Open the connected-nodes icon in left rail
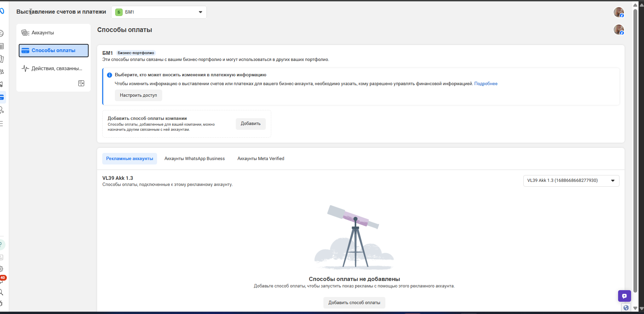Viewport: 644px width, 314px height. click(x=1, y=110)
